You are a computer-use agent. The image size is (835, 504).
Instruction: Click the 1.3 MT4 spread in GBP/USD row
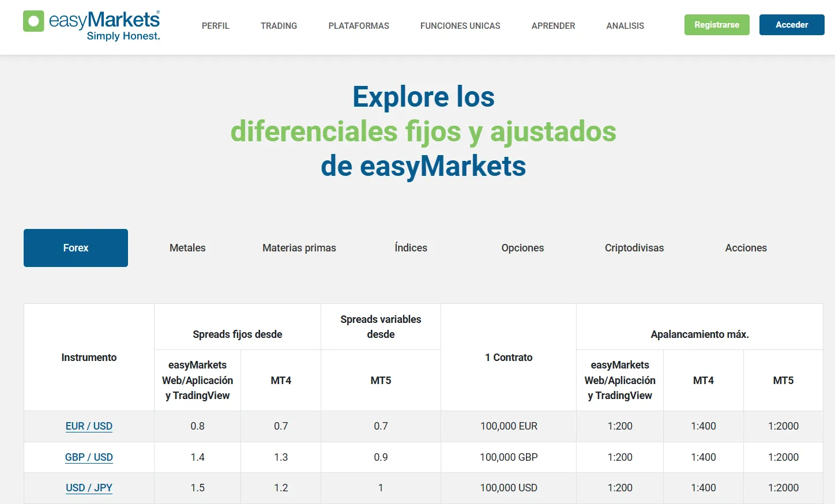[x=281, y=457]
